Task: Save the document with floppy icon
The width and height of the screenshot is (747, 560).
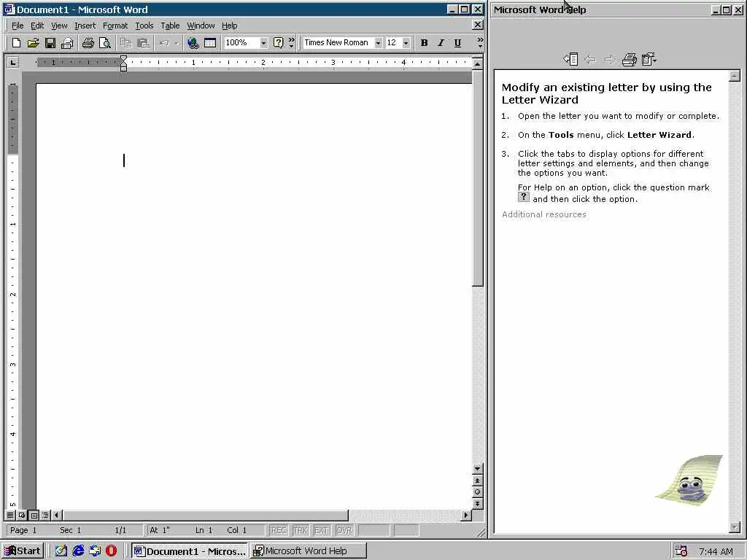Action: point(50,43)
